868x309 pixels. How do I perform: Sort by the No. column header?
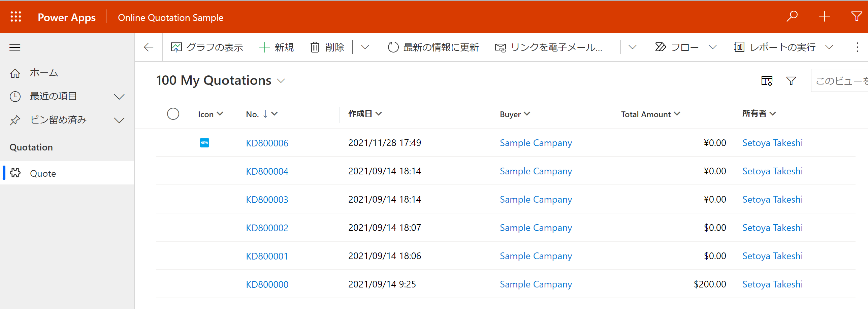[x=261, y=114]
